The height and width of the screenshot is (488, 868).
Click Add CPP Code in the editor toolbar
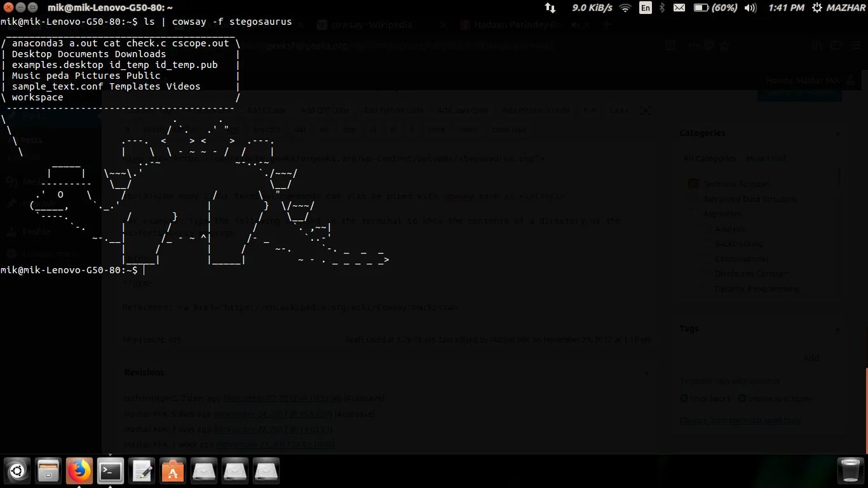[x=325, y=110]
